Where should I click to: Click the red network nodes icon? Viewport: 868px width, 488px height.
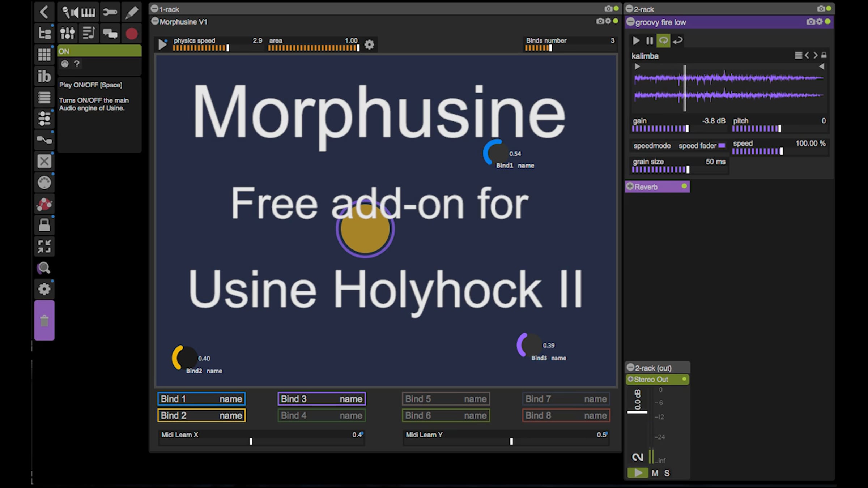[x=44, y=204]
